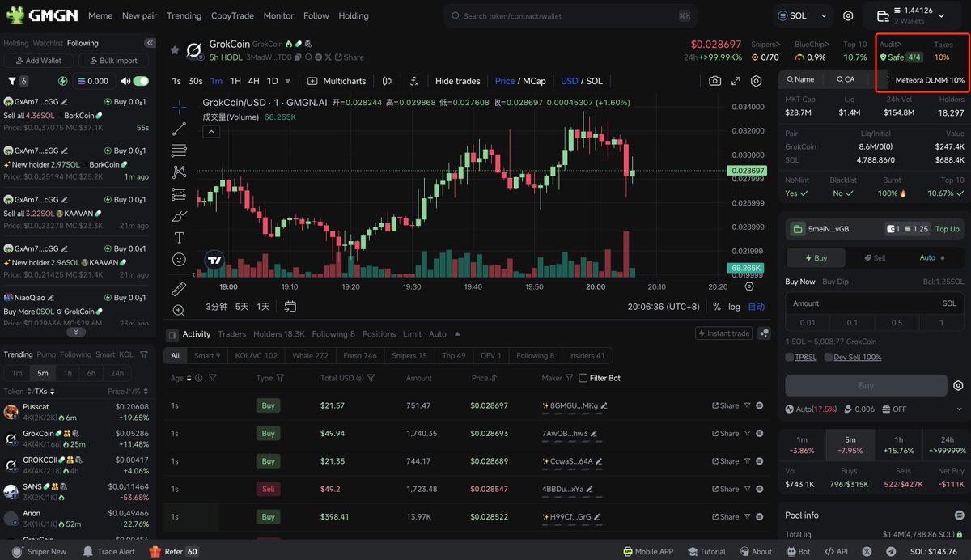Open Trade Alert in the bottom bar

tap(109, 551)
